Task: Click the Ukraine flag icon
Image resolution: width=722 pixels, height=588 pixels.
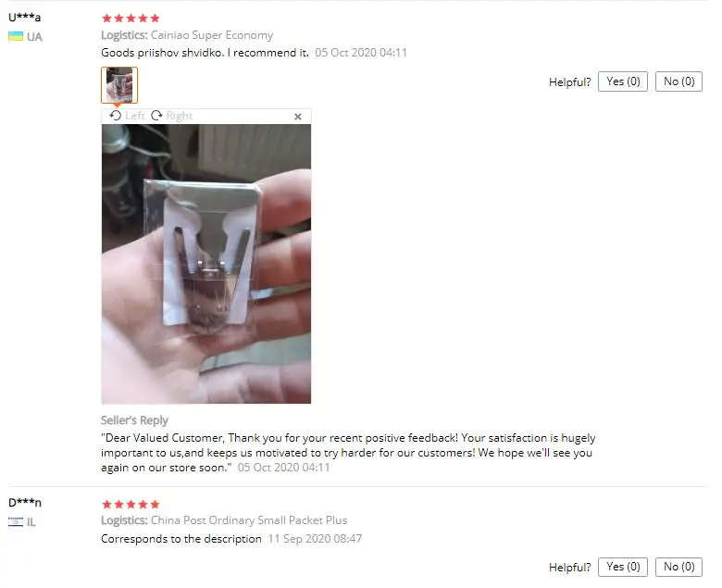Action: pos(16,36)
